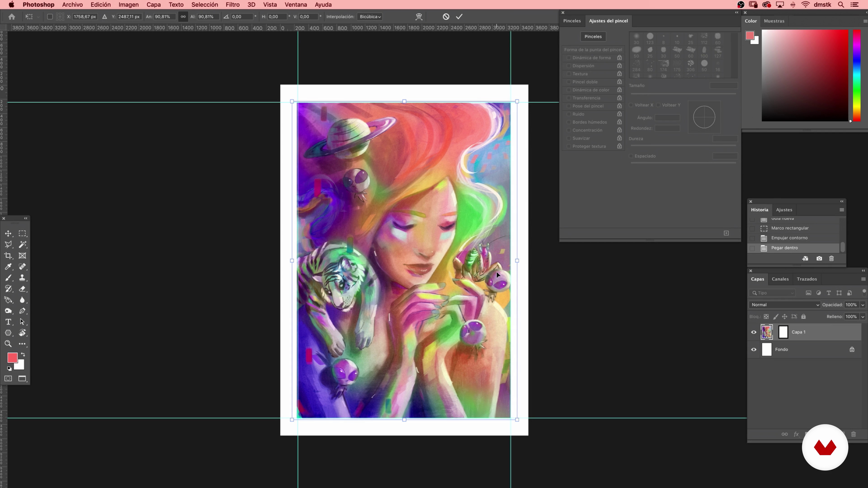The height and width of the screenshot is (488, 868).
Task: Cancel the transform in options bar
Action: tap(446, 16)
